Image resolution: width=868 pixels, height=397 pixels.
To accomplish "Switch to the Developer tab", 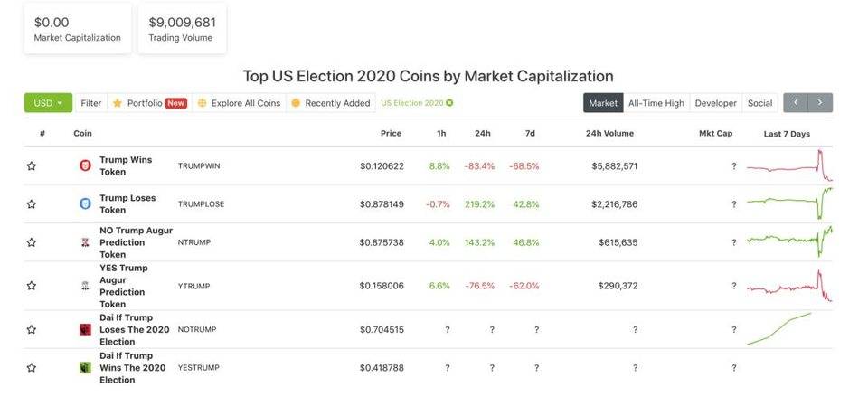I will click(x=715, y=103).
